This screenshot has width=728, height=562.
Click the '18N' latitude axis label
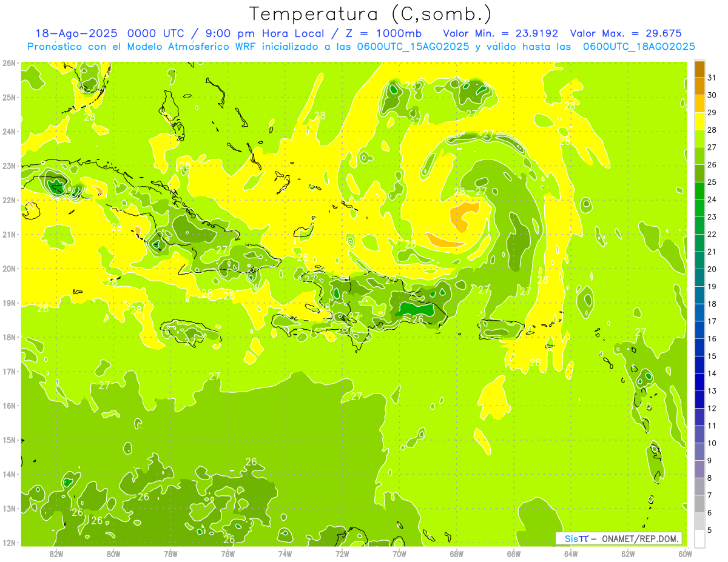click(x=8, y=337)
